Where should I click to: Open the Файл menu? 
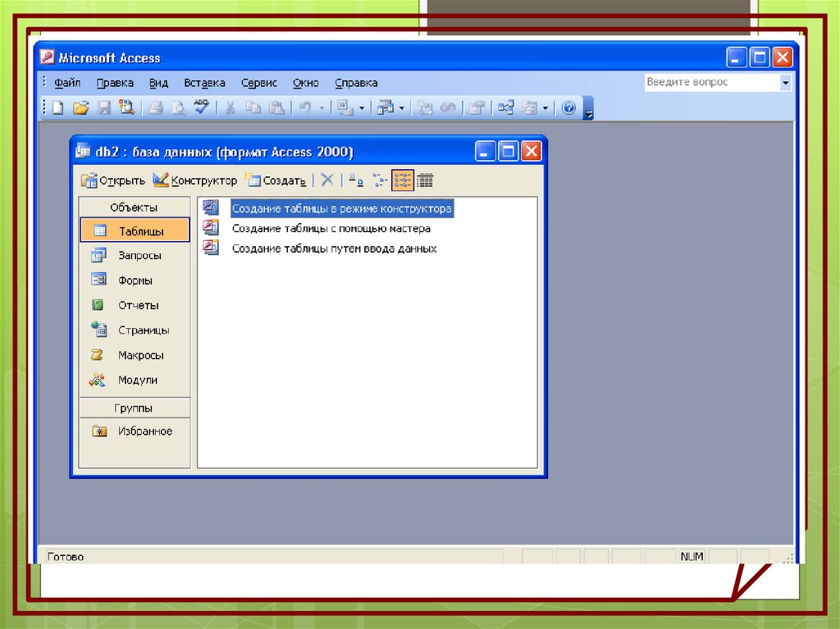(67, 83)
